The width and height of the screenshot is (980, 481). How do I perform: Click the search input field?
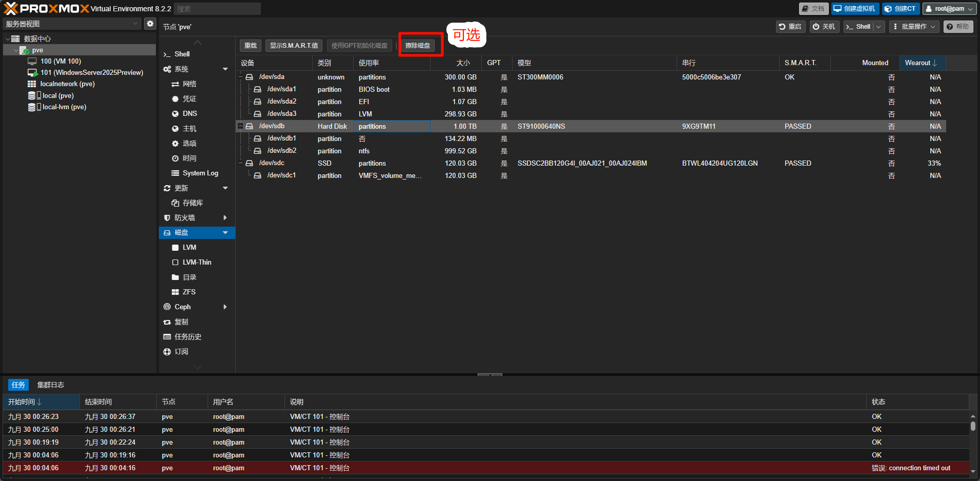(x=217, y=9)
